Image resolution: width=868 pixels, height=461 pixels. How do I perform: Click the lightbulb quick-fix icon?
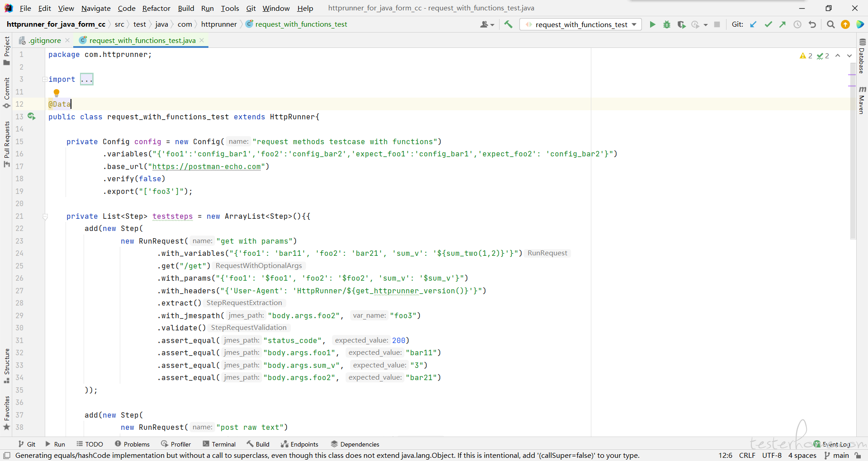tap(57, 93)
